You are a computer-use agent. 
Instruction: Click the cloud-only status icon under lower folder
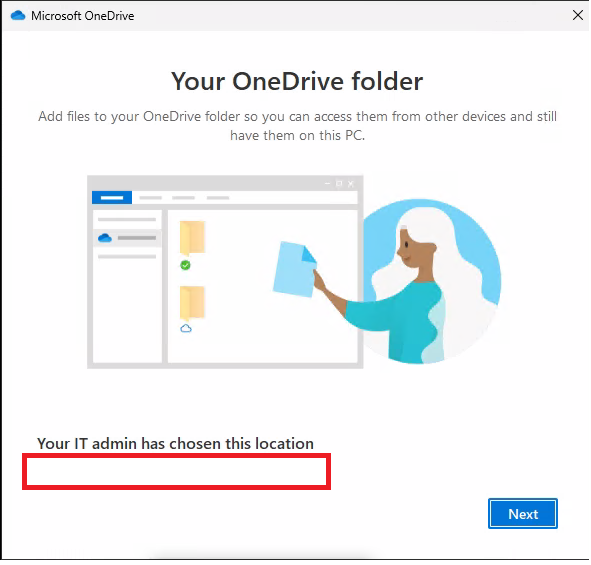point(186,328)
